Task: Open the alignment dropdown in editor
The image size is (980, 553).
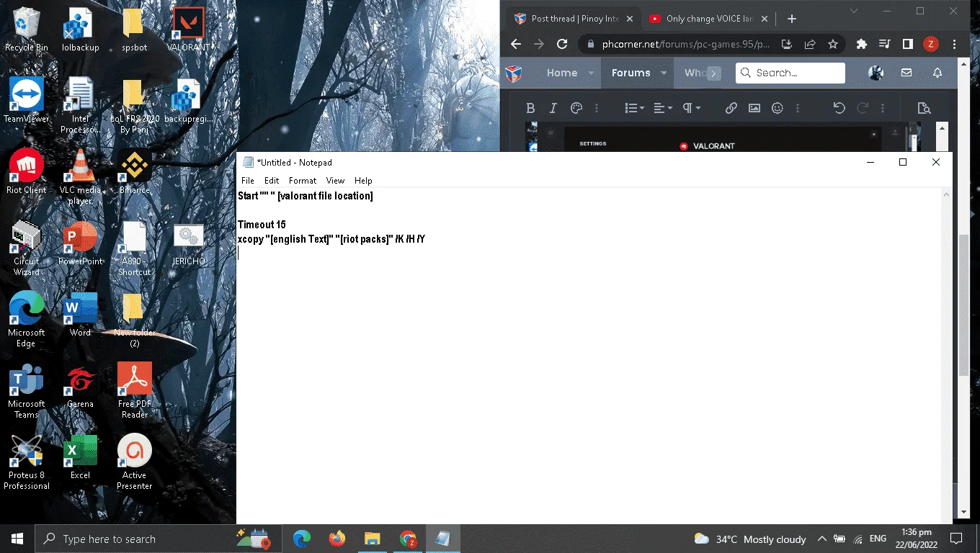Action: click(x=662, y=108)
